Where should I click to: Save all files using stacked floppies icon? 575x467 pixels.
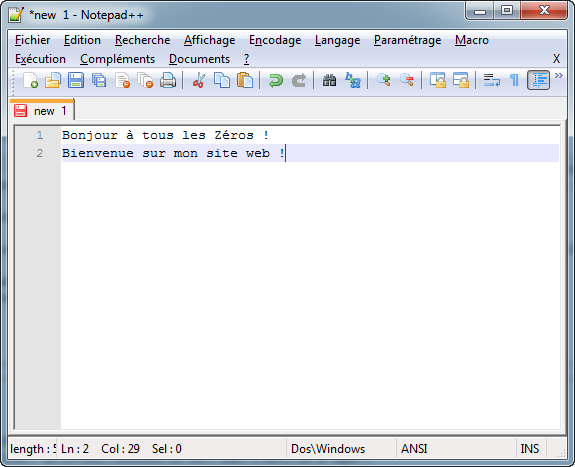(x=99, y=80)
